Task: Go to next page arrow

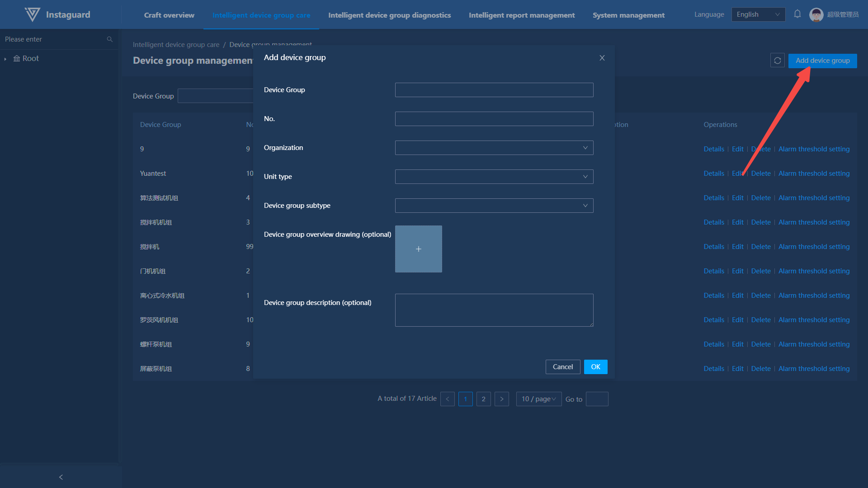Action: point(502,399)
